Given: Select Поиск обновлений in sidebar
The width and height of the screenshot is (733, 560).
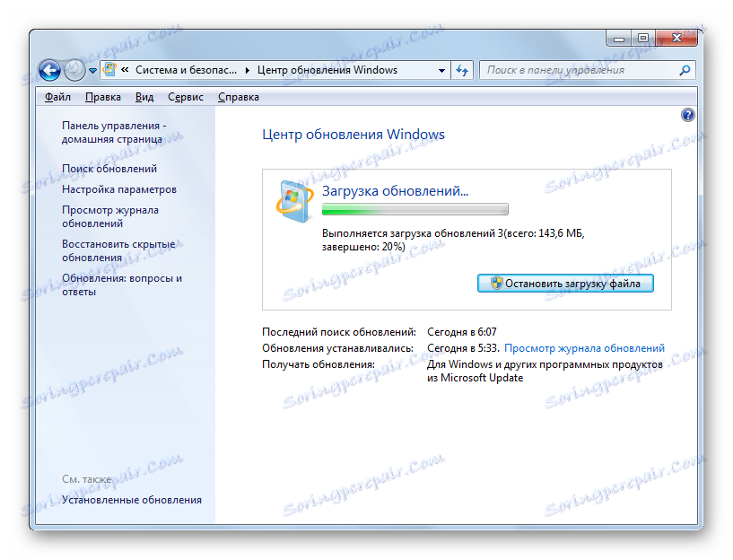Looking at the screenshot, I should 109,169.
